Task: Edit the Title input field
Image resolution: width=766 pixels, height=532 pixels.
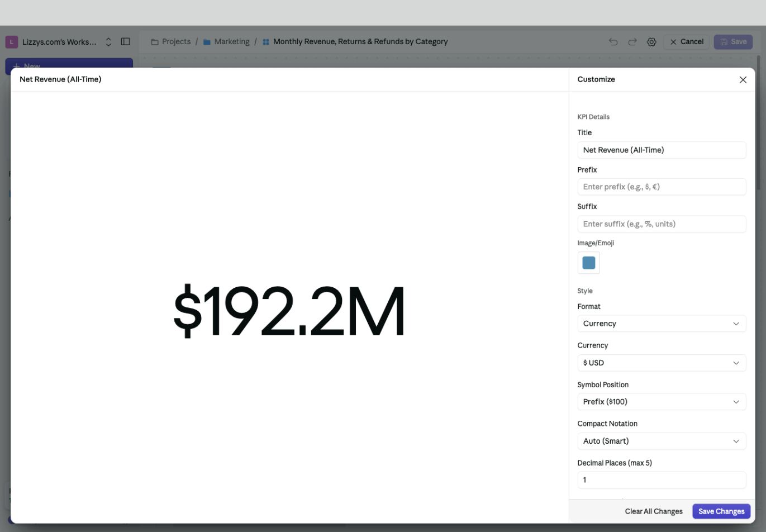Action: tap(662, 150)
